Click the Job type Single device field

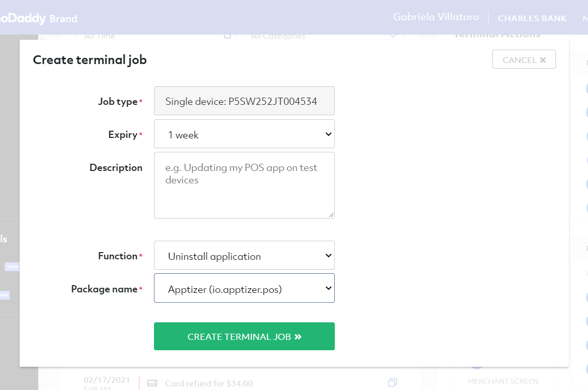click(x=244, y=101)
